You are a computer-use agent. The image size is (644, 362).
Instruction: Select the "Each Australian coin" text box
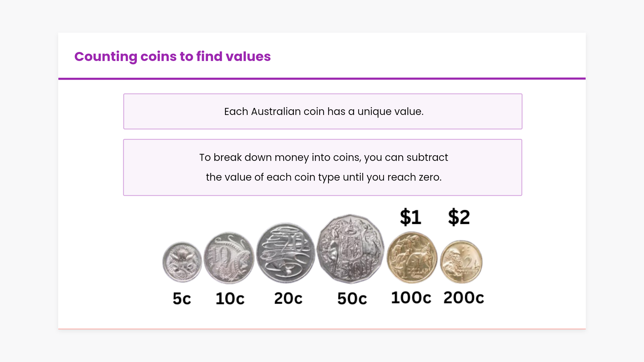323,111
